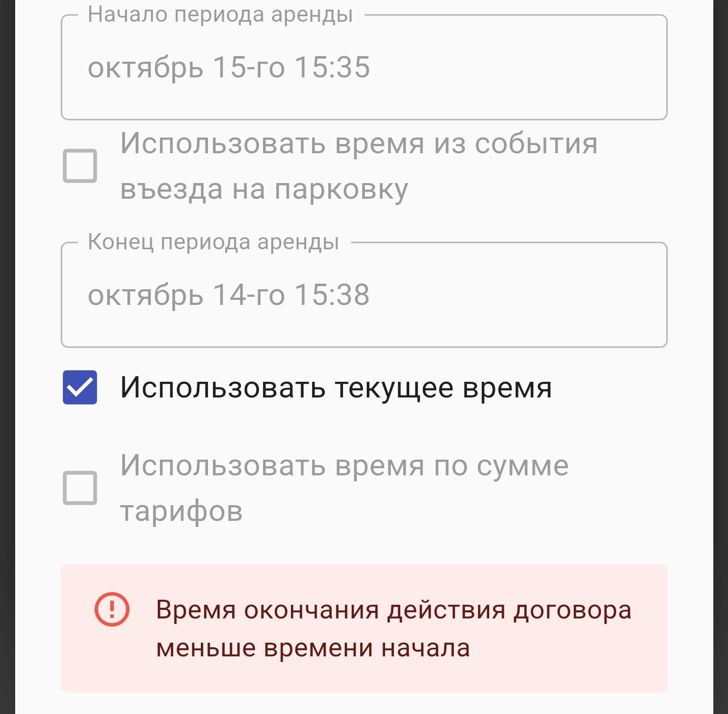This screenshot has width=728, height=714.
Task: Click the label 'Использовать время из события въезда'
Action: [x=358, y=144]
